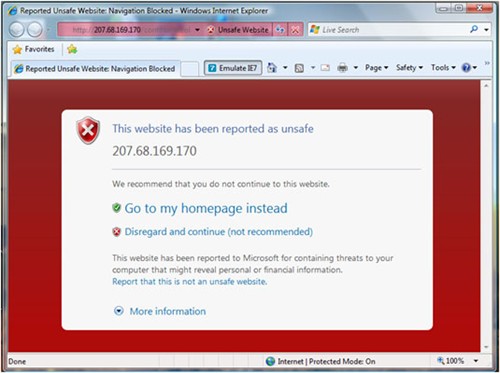Click the red Stop loading icon
The width and height of the screenshot is (500, 373).
(295, 30)
